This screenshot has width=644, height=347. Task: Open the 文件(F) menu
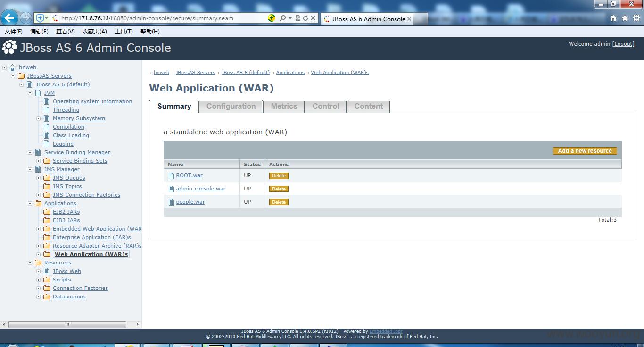pyautogui.click(x=14, y=32)
